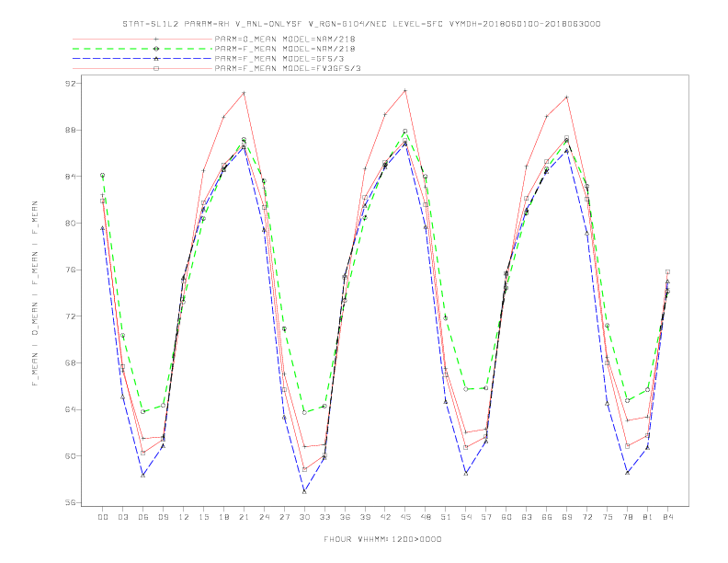The image size is (728, 563).
Task: Select legend entry PARM=O_MEAN MODEL=NAM/218
Action: [x=285, y=39]
